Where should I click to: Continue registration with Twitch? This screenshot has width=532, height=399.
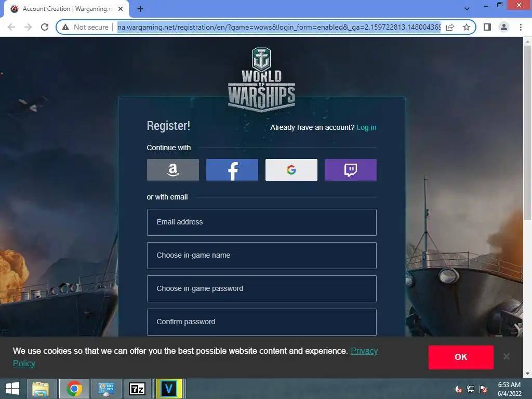coord(351,170)
